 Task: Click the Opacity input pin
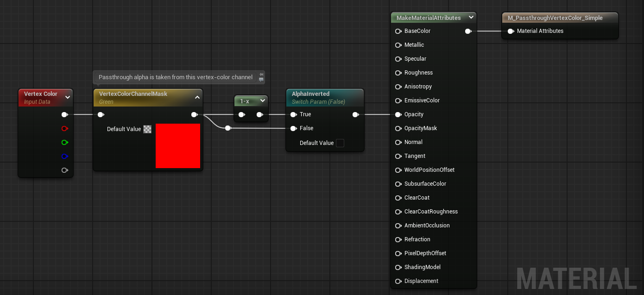[398, 114]
